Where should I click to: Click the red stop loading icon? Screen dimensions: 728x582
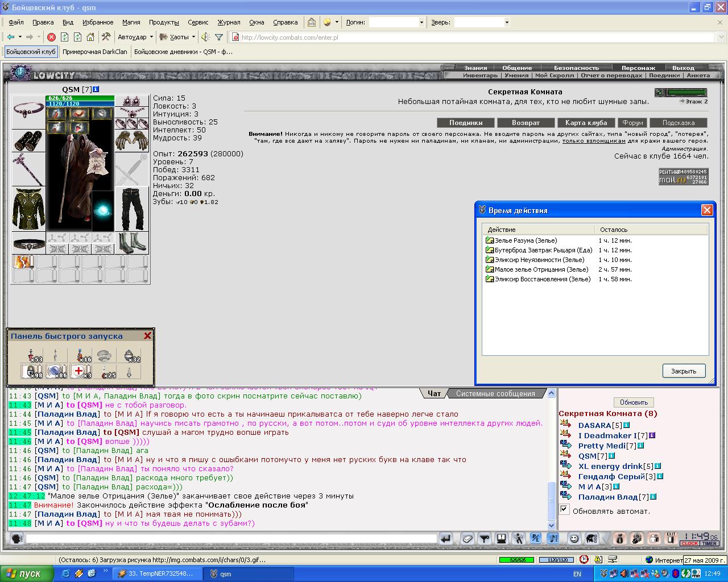pos(51,37)
